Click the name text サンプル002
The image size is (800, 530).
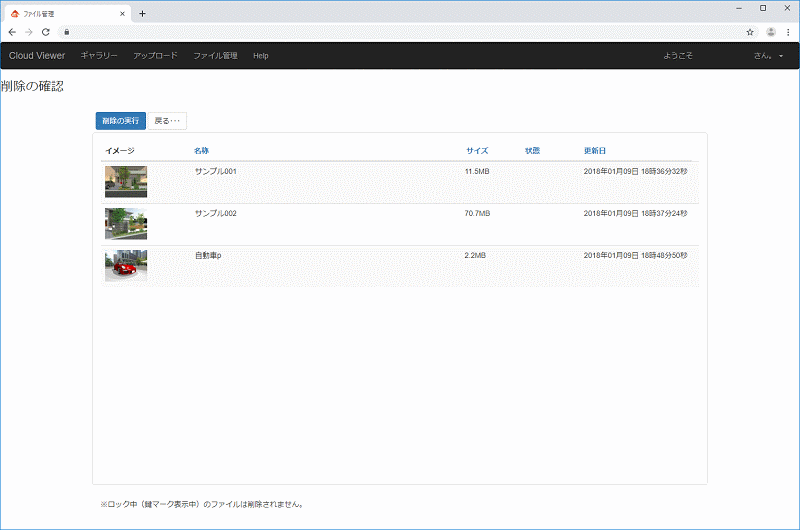tap(216, 213)
